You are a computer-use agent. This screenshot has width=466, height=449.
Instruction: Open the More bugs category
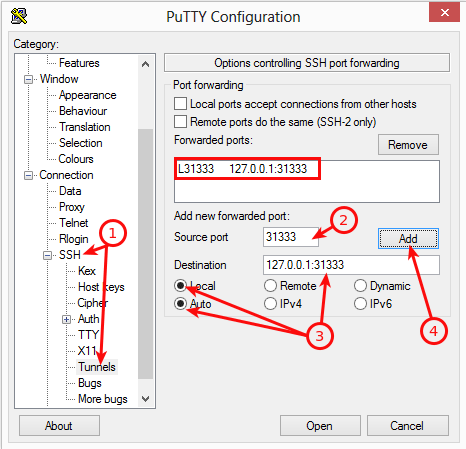pos(103,399)
